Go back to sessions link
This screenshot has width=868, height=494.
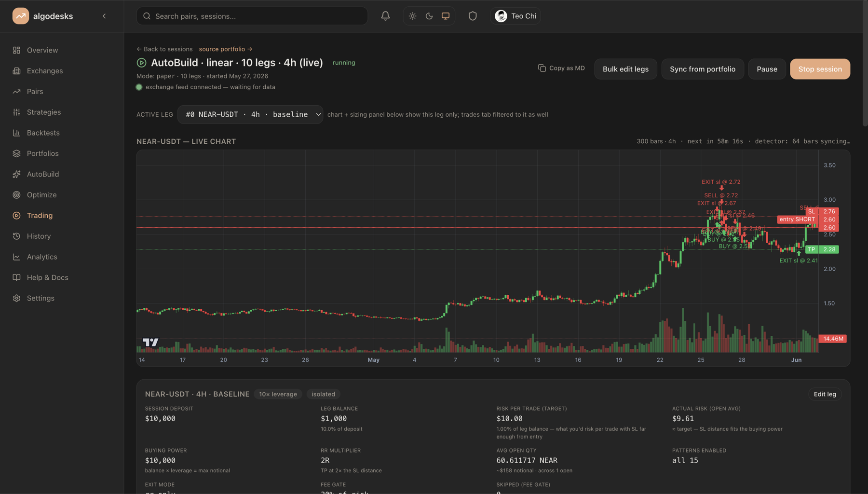(x=164, y=49)
